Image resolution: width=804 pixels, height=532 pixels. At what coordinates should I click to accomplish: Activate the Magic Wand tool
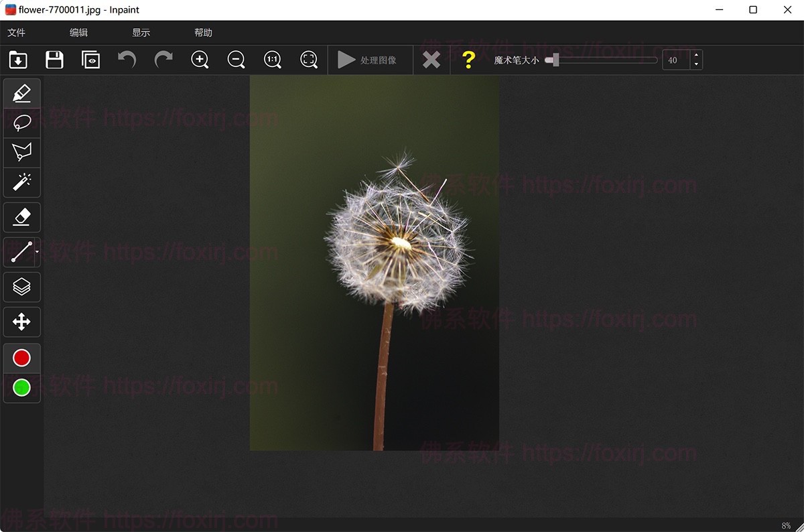click(22, 182)
